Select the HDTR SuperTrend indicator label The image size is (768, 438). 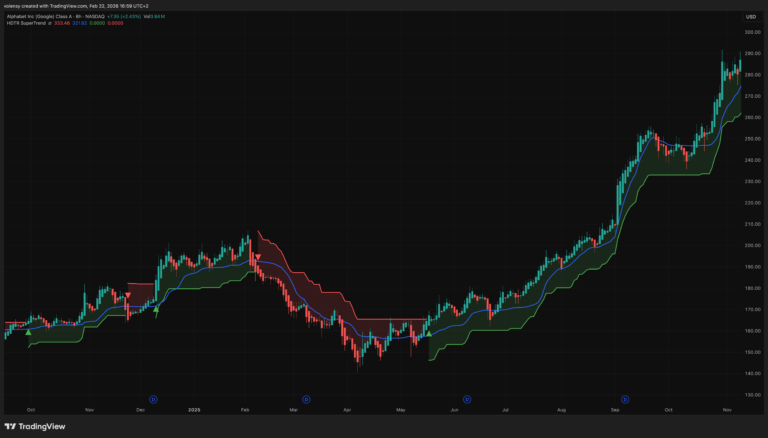[31, 25]
